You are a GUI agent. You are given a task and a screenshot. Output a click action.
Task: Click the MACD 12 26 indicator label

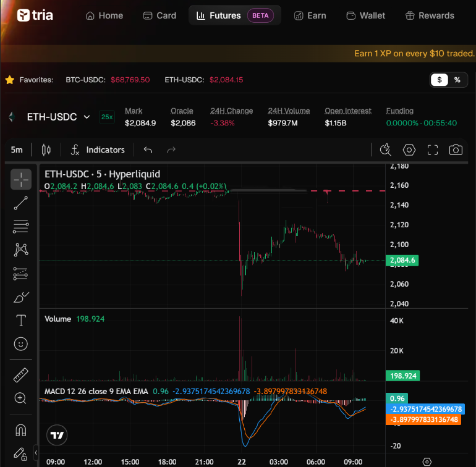pos(96,392)
